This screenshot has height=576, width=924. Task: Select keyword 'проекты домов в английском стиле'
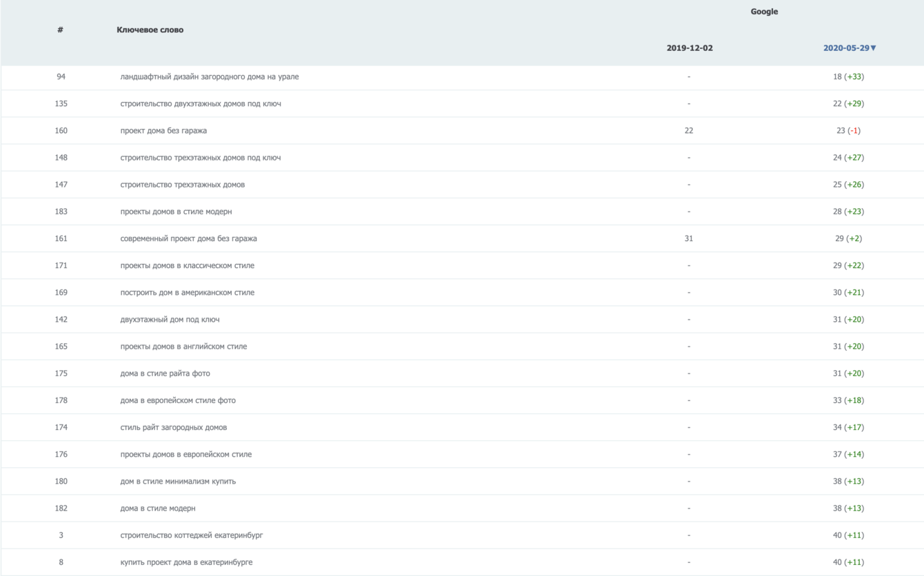coord(183,346)
